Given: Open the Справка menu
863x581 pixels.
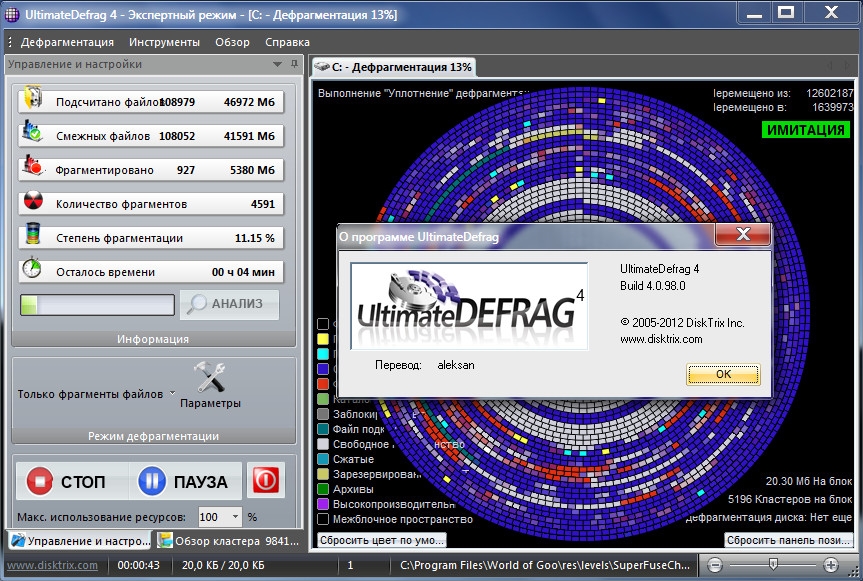Looking at the screenshot, I should tap(287, 42).
